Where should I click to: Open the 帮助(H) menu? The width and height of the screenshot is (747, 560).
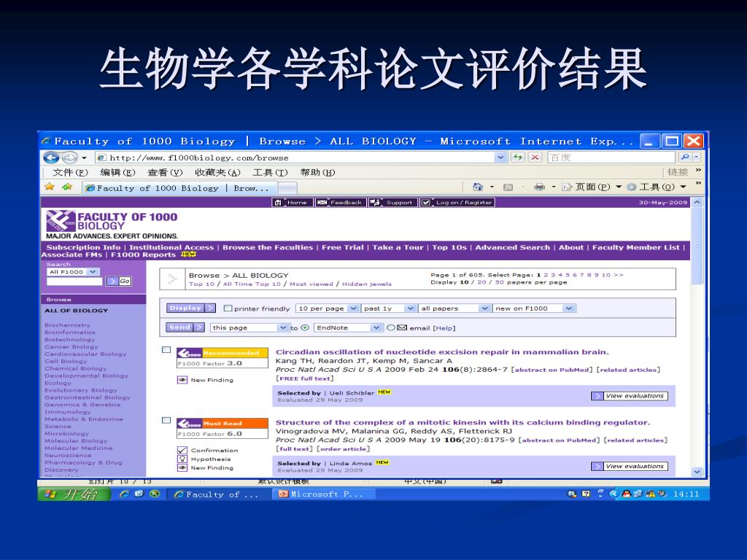click(318, 172)
